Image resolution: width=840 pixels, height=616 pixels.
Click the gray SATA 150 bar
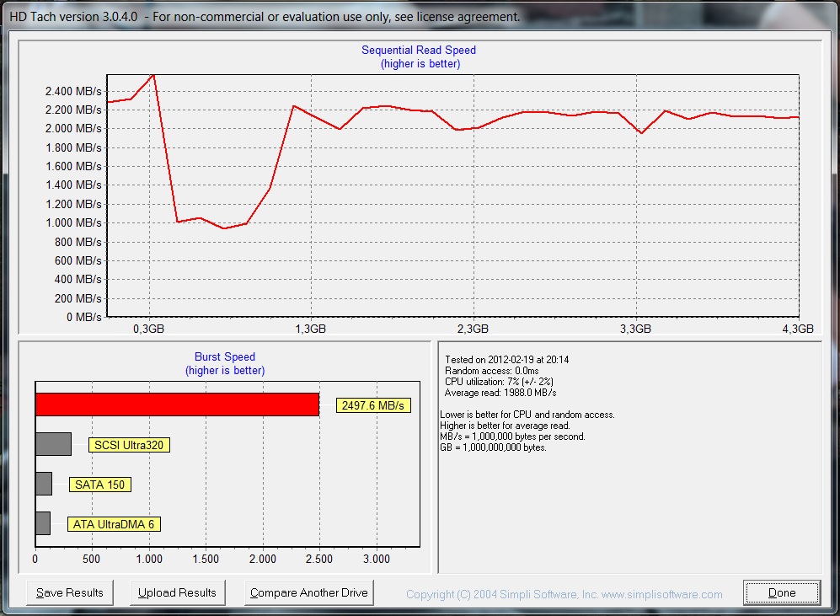[44, 484]
